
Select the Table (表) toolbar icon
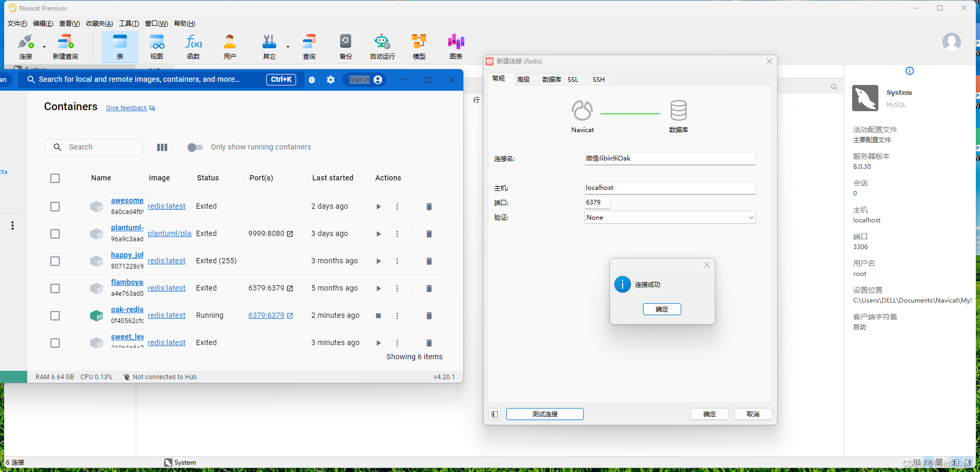pos(120,47)
